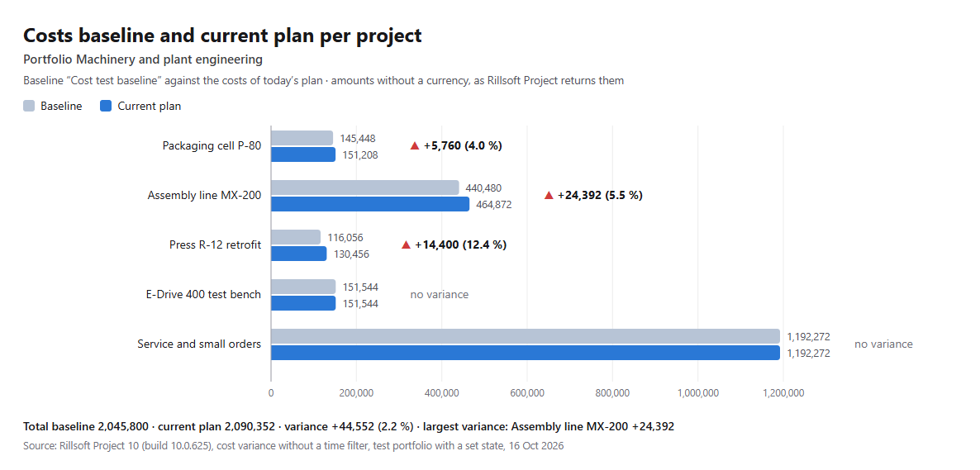Click the red triangle beside +24,392 (5.5 %)
Screen dimensions: 980x470
(549, 196)
